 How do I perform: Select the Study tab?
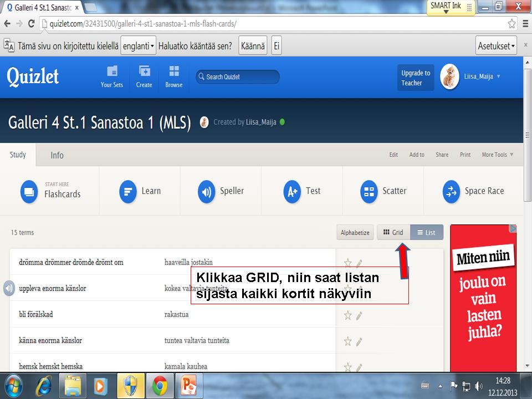pyautogui.click(x=18, y=155)
